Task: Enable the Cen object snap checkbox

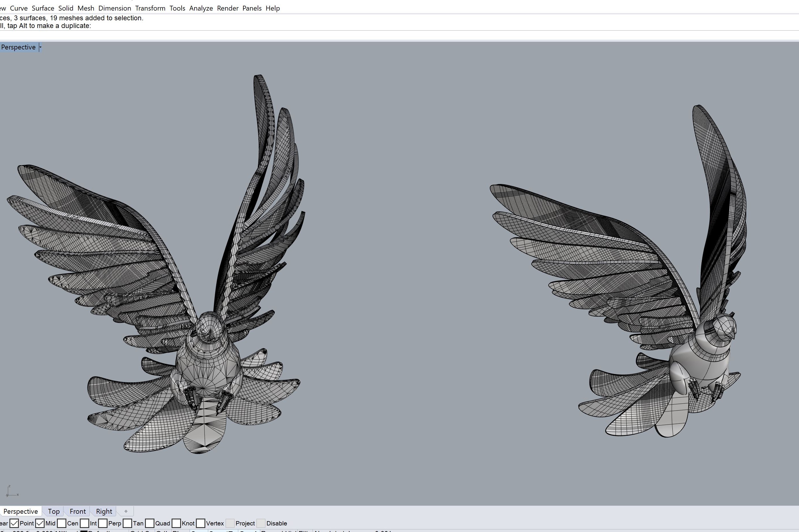Action: click(61, 523)
